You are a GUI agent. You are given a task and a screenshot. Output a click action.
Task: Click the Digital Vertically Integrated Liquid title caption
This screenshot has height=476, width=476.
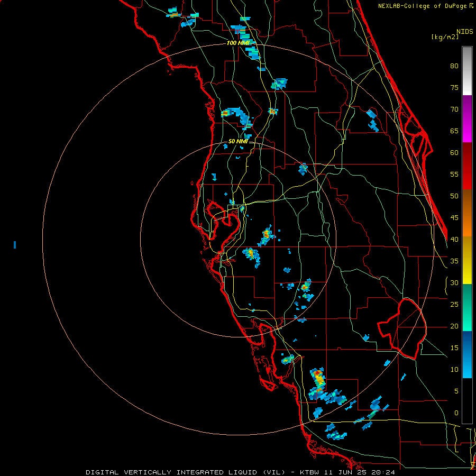point(241,472)
